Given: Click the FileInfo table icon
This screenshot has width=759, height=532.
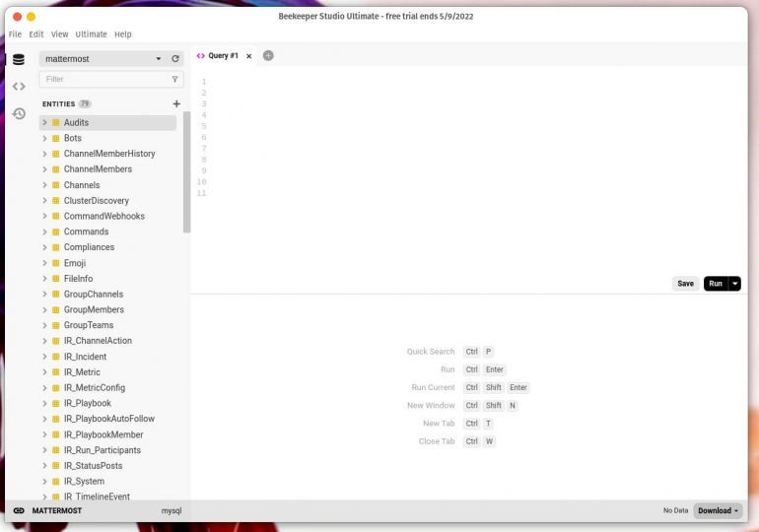Looking at the screenshot, I should 55,279.
